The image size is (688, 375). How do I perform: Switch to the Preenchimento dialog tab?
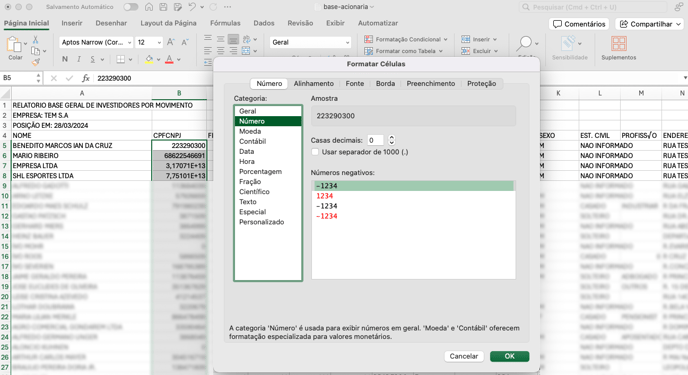[430, 83]
